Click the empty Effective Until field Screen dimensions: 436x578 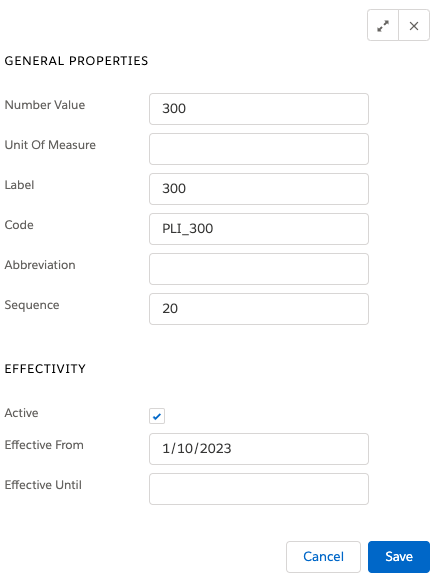[x=259, y=489]
